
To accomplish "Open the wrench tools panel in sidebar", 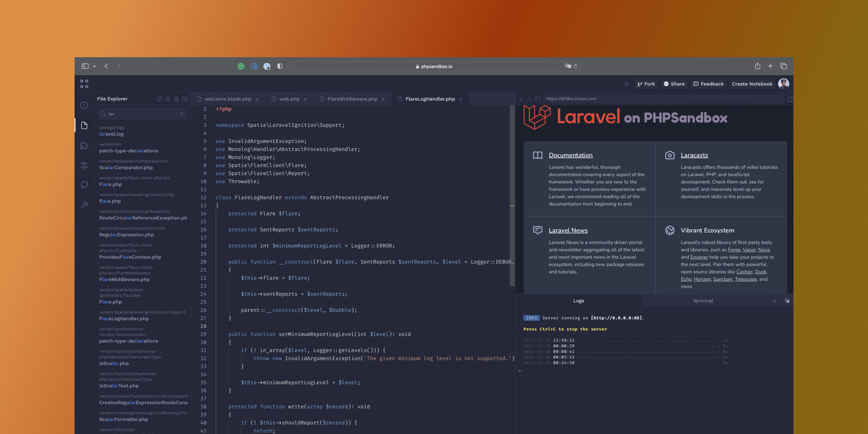I will pyautogui.click(x=84, y=205).
